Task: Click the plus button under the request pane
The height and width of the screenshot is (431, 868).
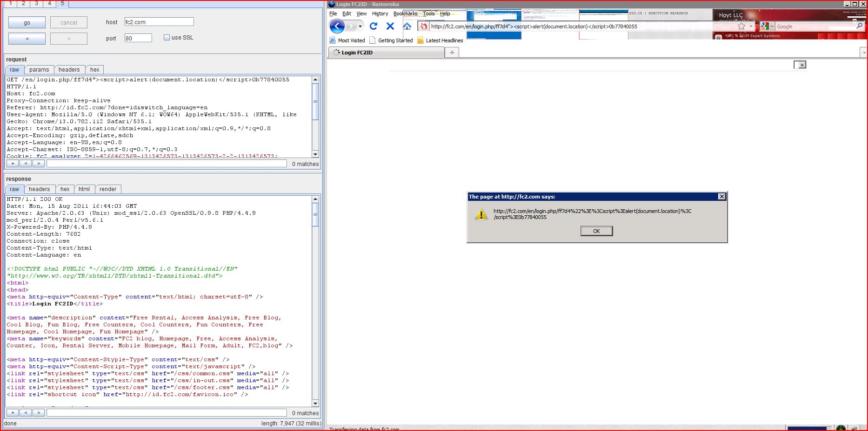Action: [x=13, y=164]
